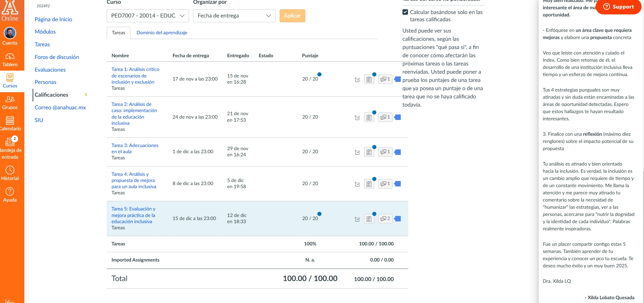
Task: Show score details icon for Tarea 1
Action: (x=357, y=80)
